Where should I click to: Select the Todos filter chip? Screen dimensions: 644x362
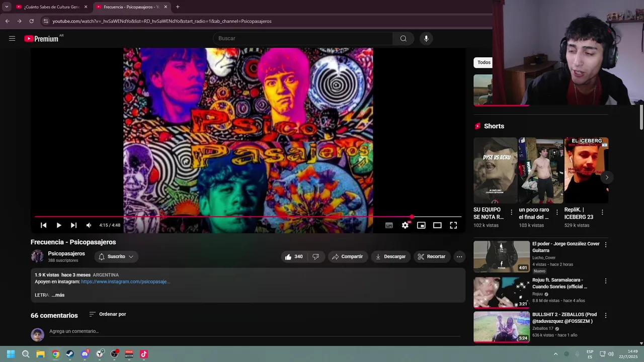484,62
